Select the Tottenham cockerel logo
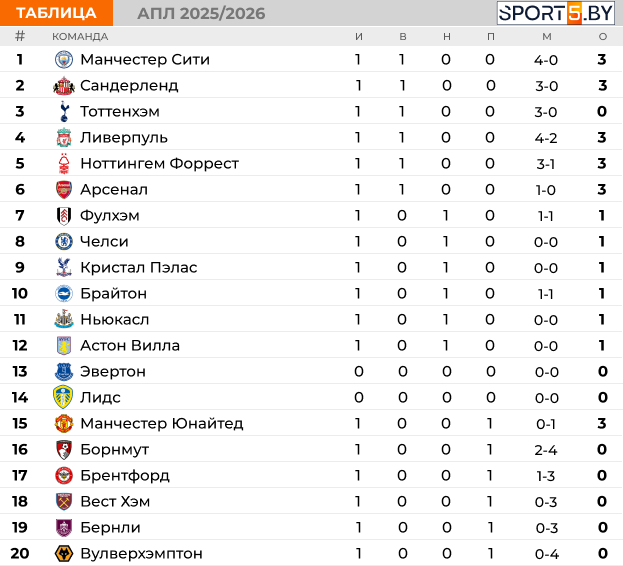 click(x=64, y=112)
